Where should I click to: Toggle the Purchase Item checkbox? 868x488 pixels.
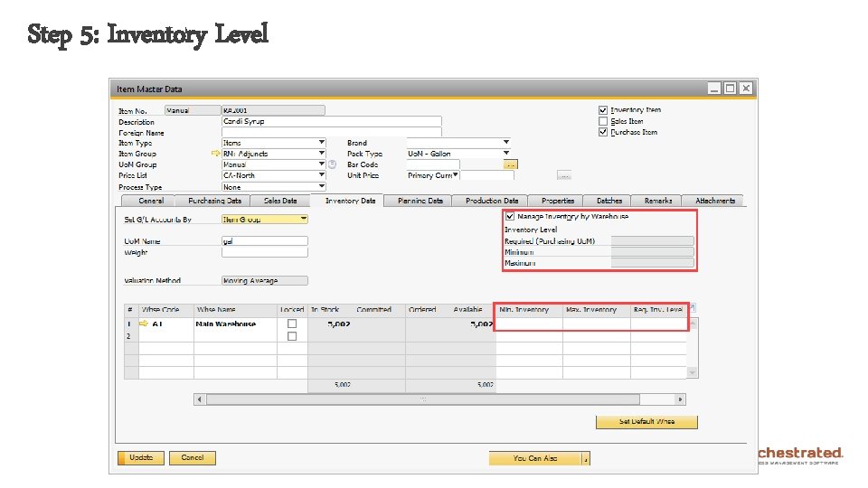603,132
